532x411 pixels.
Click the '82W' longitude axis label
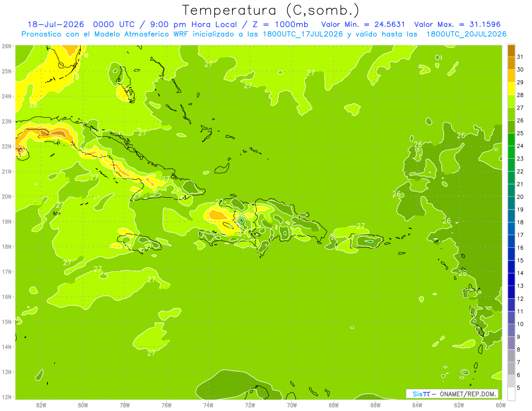[x=41, y=404]
